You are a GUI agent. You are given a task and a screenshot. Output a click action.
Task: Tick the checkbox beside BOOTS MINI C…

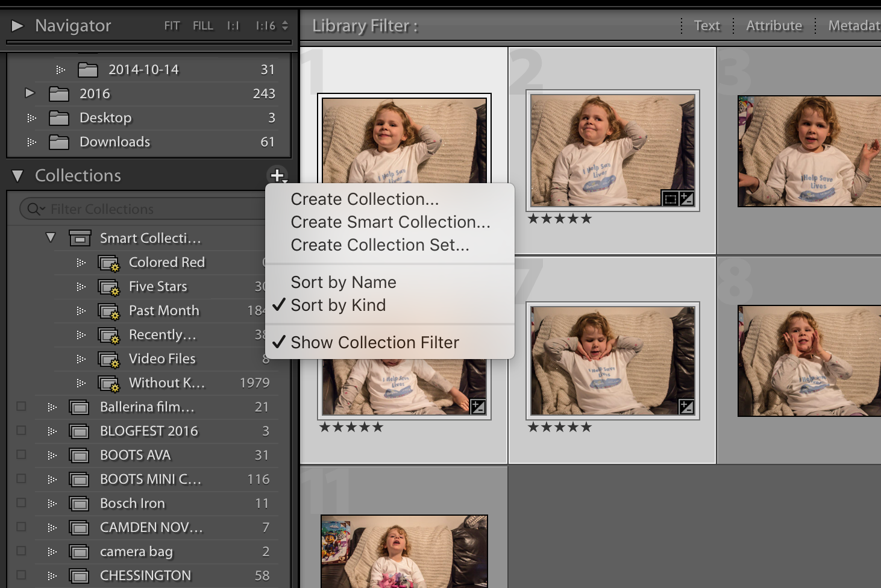[21, 479]
